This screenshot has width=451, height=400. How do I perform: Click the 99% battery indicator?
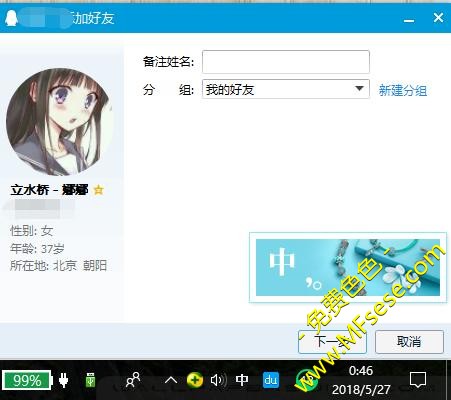(x=27, y=380)
